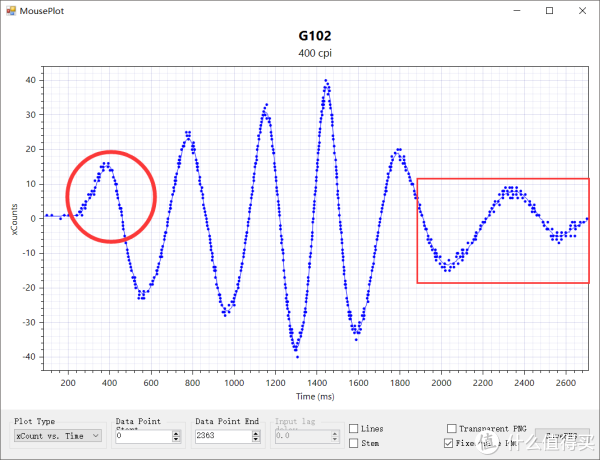Click the disabled Input lag field showing 0.0

click(303, 436)
